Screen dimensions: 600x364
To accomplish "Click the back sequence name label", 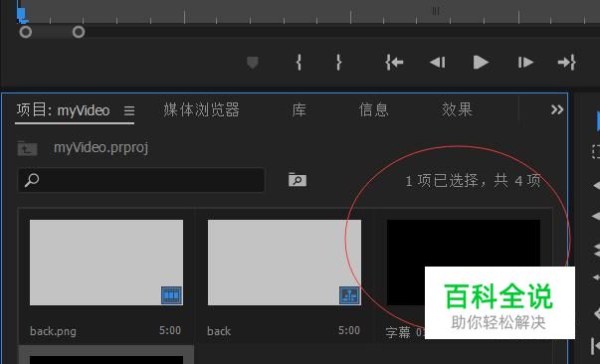I will tap(219, 331).
